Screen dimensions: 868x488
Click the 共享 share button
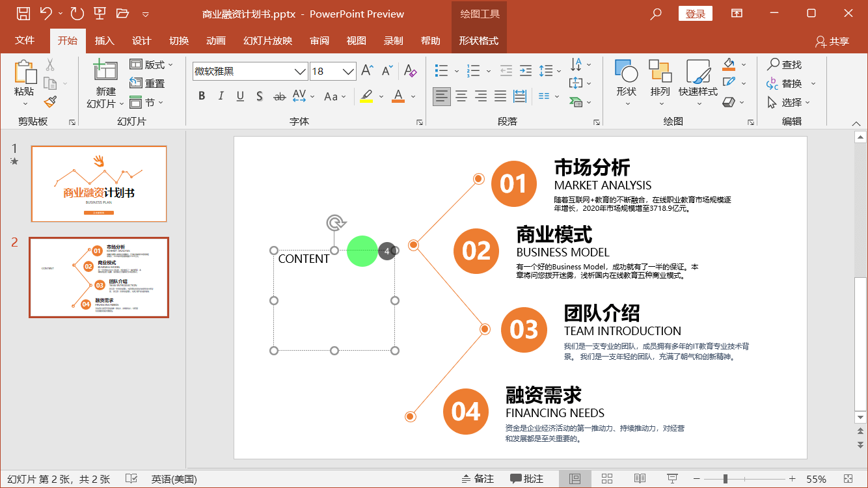832,41
